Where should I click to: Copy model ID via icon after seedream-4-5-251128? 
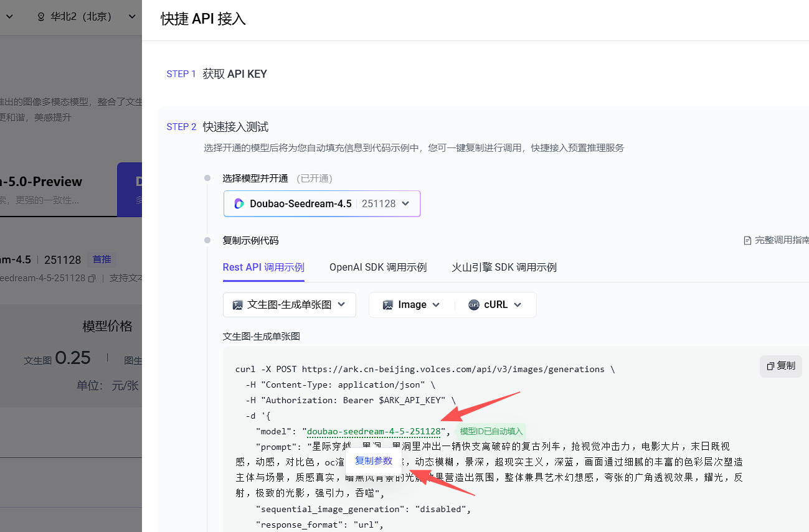pyautogui.click(x=92, y=278)
